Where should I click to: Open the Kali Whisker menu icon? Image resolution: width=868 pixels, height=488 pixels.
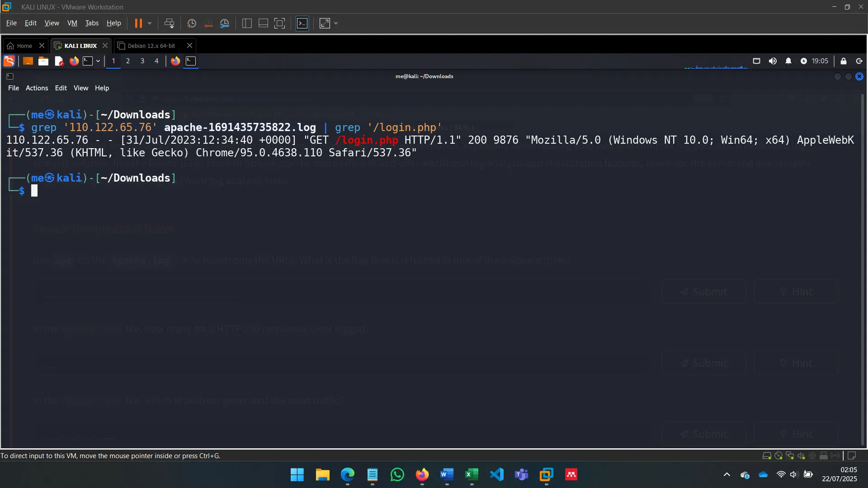pos(9,61)
